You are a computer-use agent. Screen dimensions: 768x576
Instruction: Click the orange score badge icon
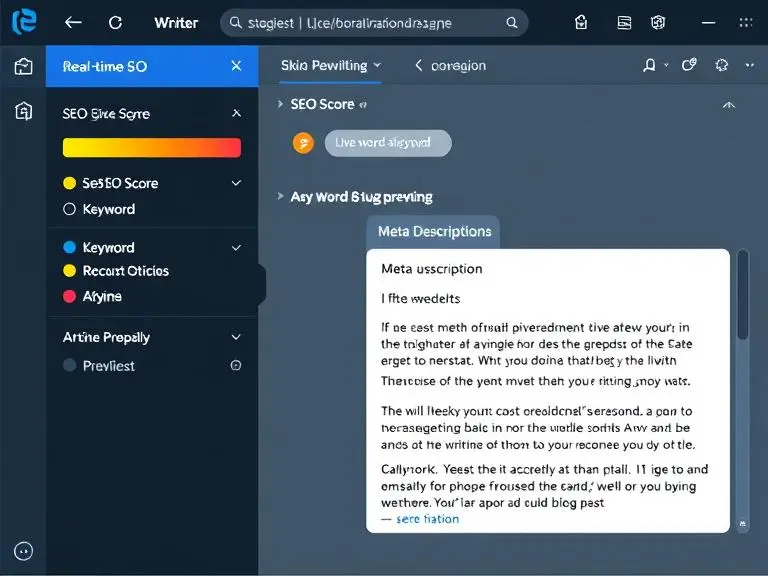click(303, 143)
